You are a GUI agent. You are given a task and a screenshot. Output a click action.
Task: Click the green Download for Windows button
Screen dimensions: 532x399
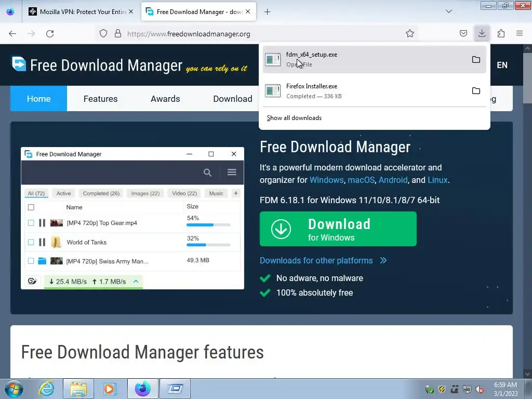pos(338,229)
